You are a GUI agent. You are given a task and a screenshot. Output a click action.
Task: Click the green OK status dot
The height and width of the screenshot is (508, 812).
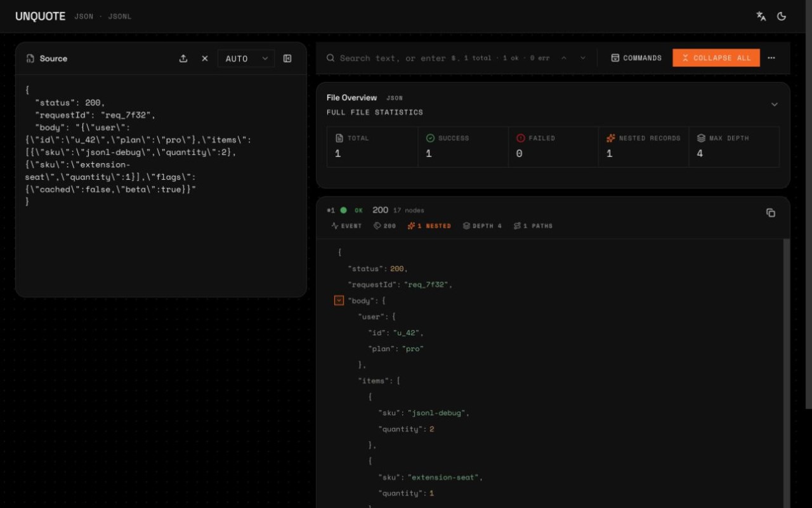click(x=343, y=210)
